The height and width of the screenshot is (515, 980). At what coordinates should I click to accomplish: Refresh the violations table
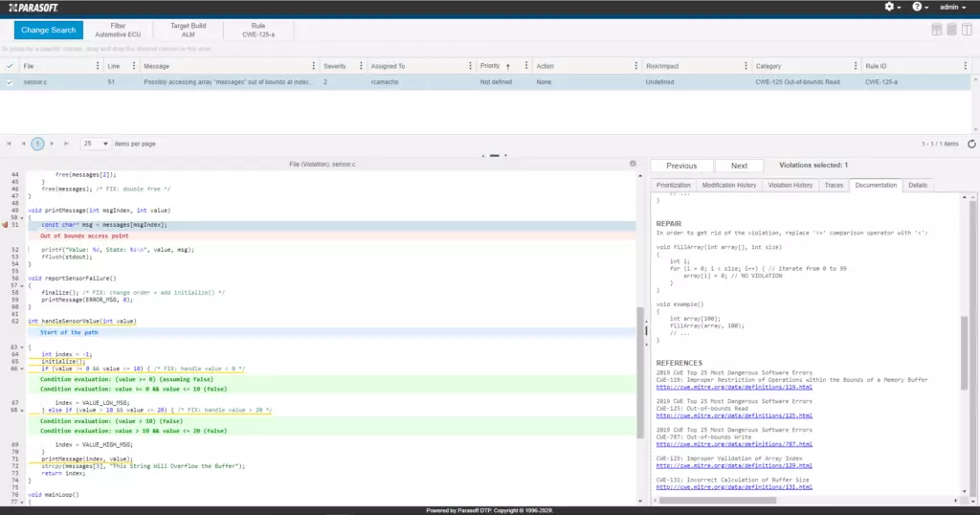(x=971, y=144)
